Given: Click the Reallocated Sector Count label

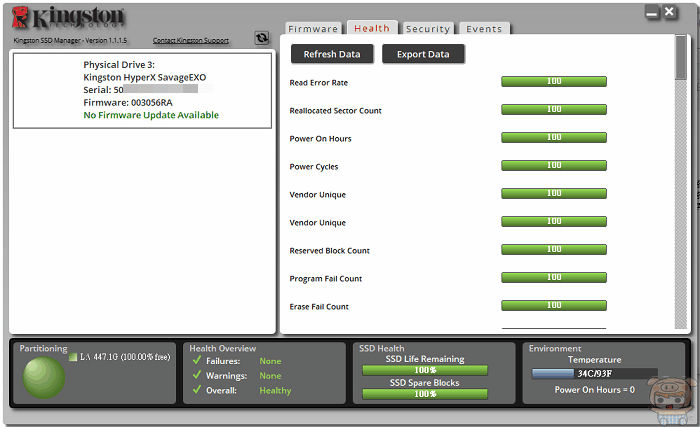Looking at the screenshot, I should pyautogui.click(x=335, y=111).
